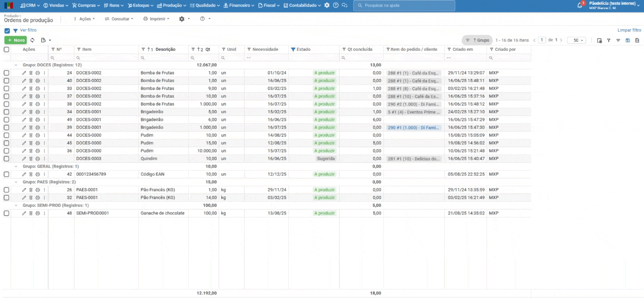
Task: Click the Estado column filter icon
Action: [x=293, y=49]
